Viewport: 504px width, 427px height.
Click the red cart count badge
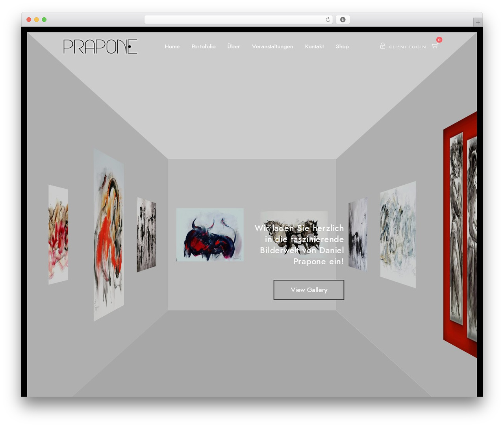439,40
